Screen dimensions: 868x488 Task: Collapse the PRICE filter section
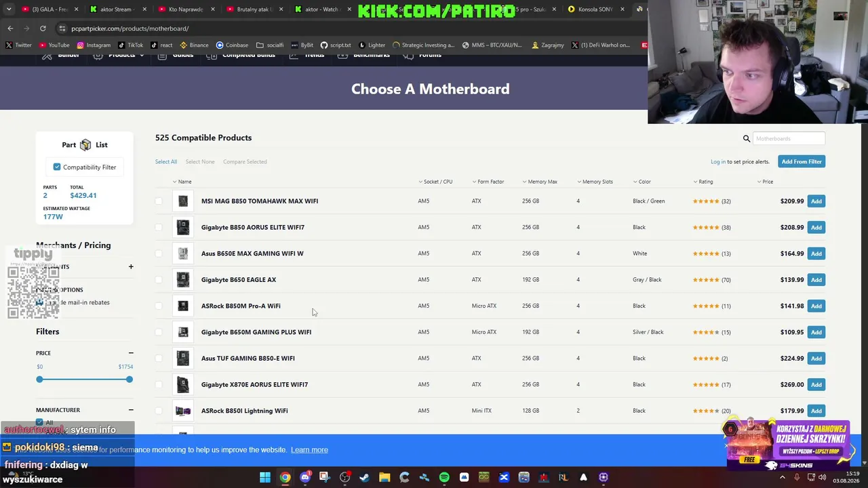point(131,353)
